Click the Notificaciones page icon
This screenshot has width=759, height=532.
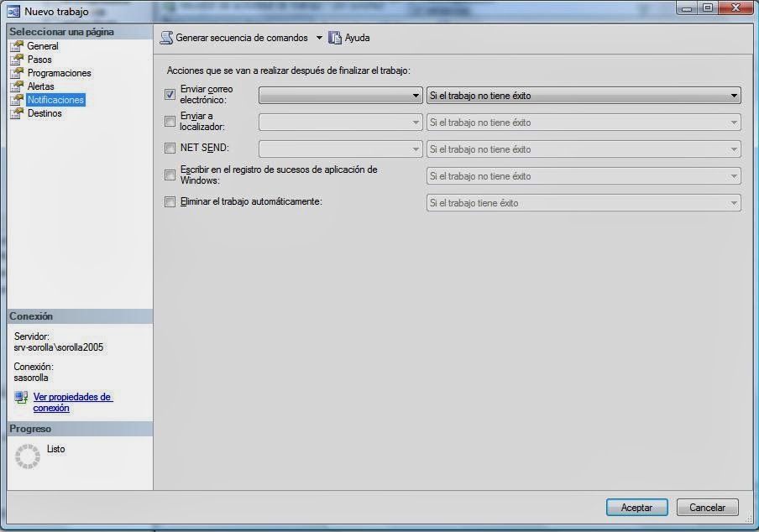(x=19, y=100)
